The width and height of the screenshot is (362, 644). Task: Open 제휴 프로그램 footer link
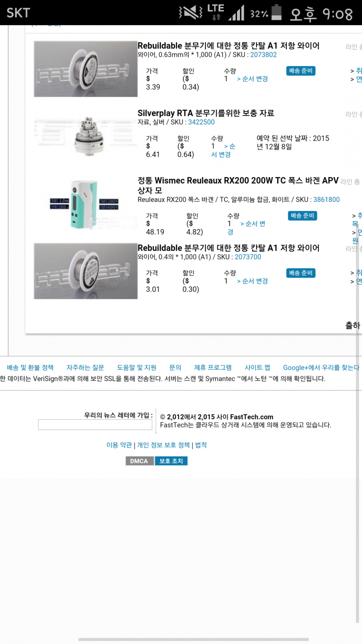(213, 368)
